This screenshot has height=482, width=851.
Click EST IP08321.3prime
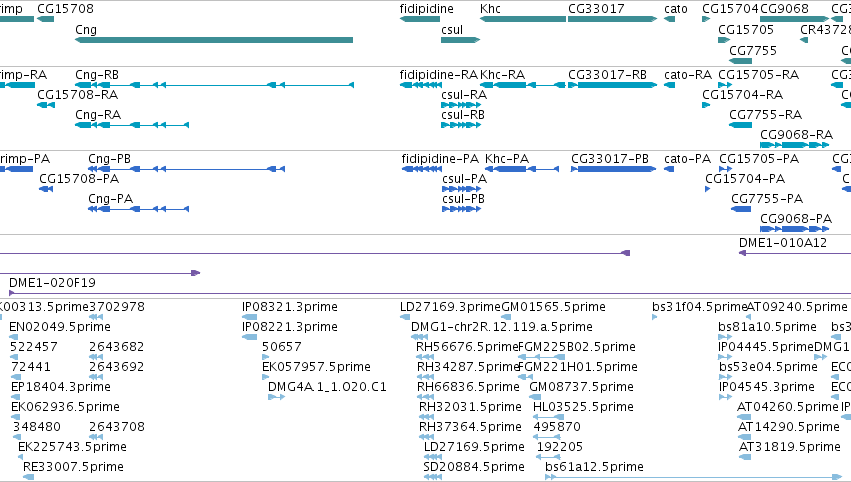tap(249, 318)
